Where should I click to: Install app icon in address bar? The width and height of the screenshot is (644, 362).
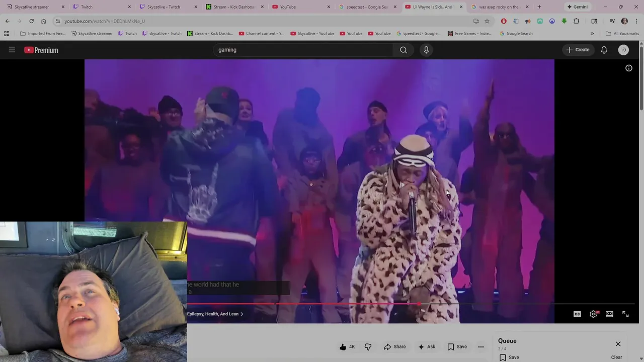(x=475, y=21)
